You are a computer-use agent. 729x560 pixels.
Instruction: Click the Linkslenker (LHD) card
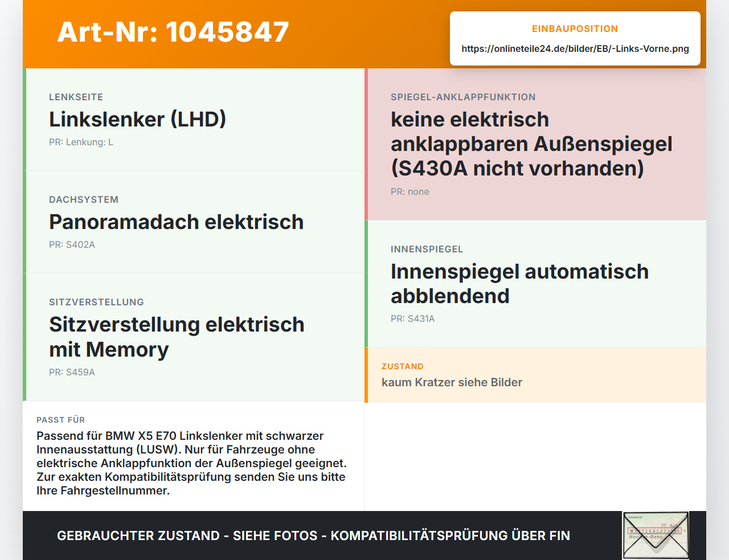pos(194,120)
